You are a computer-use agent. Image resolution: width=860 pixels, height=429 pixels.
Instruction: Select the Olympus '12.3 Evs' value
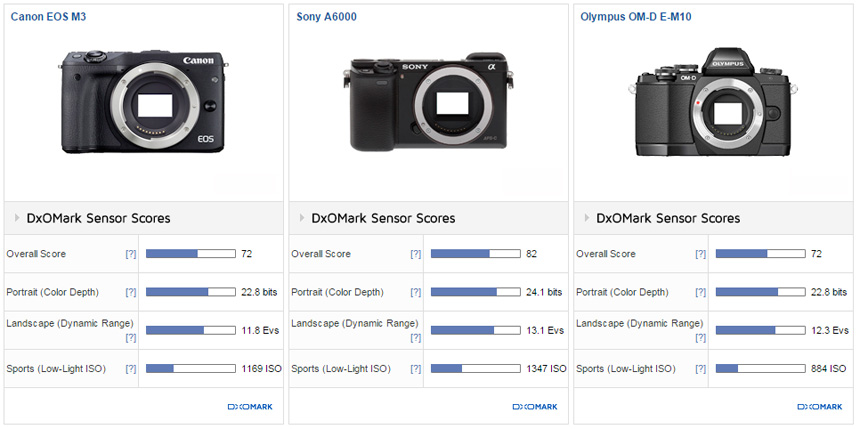coord(830,330)
